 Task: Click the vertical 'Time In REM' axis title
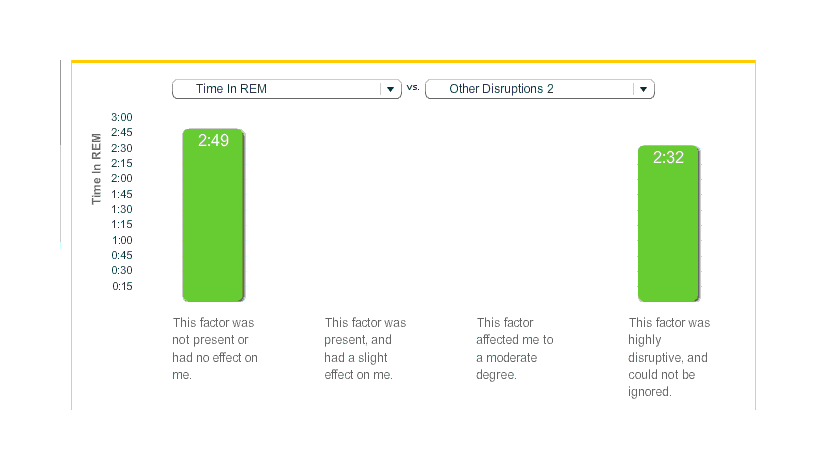(x=97, y=168)
